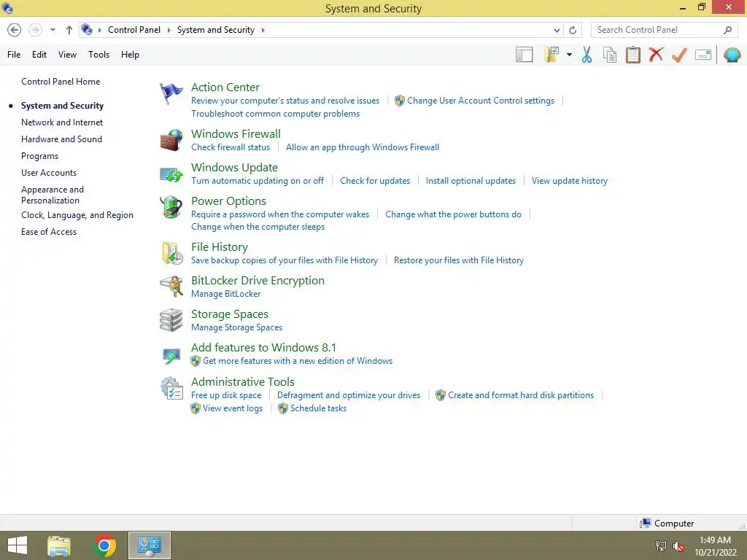Open the Administrative Tools gear icon
The width and height of the screenshot is (747, 560).
171,388
